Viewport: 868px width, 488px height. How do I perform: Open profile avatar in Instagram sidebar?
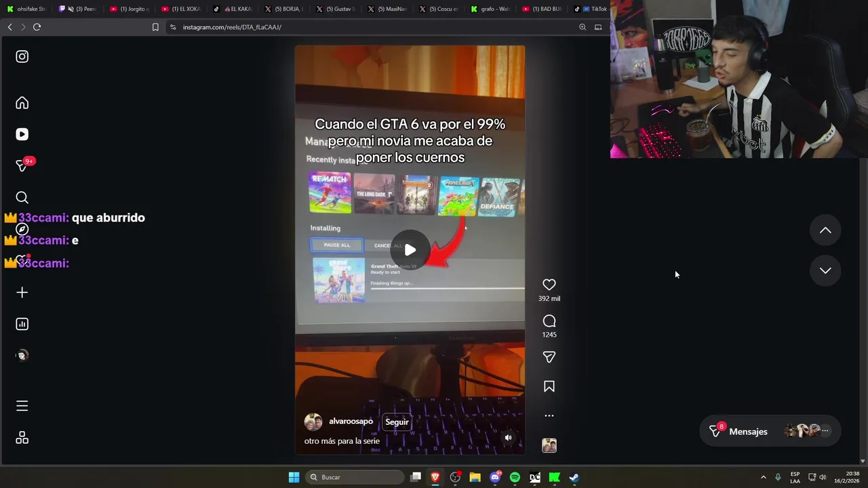pos(22,355)
